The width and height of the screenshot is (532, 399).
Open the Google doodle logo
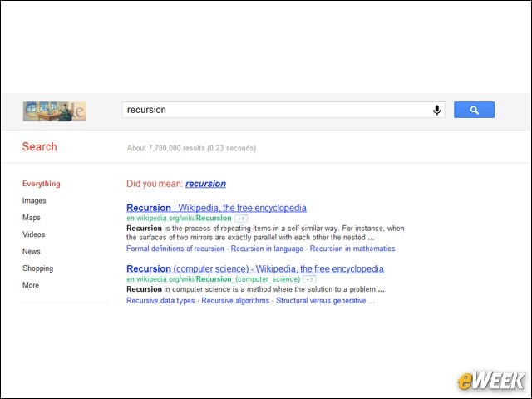click(55, 111)
